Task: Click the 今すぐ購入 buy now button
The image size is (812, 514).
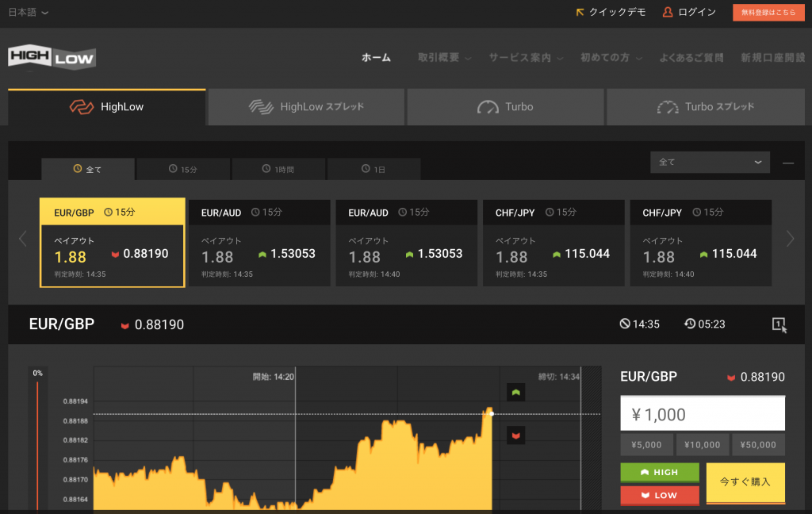Action: point(745,482)
